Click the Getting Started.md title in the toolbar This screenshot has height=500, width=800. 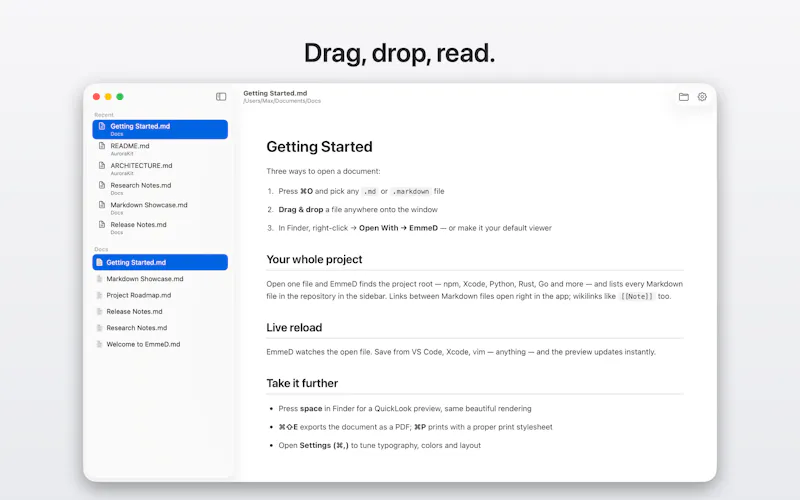tap(275, 93)
